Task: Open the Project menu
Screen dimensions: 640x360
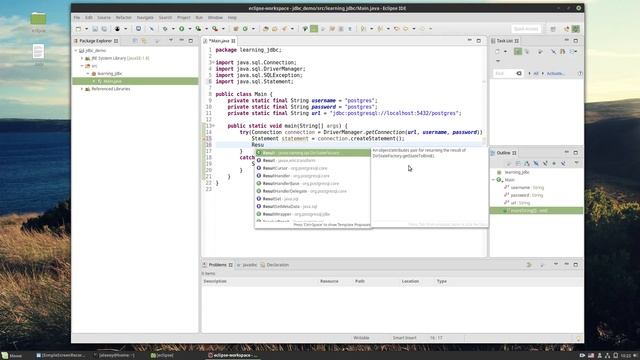Action: click(x=183, y=18)
